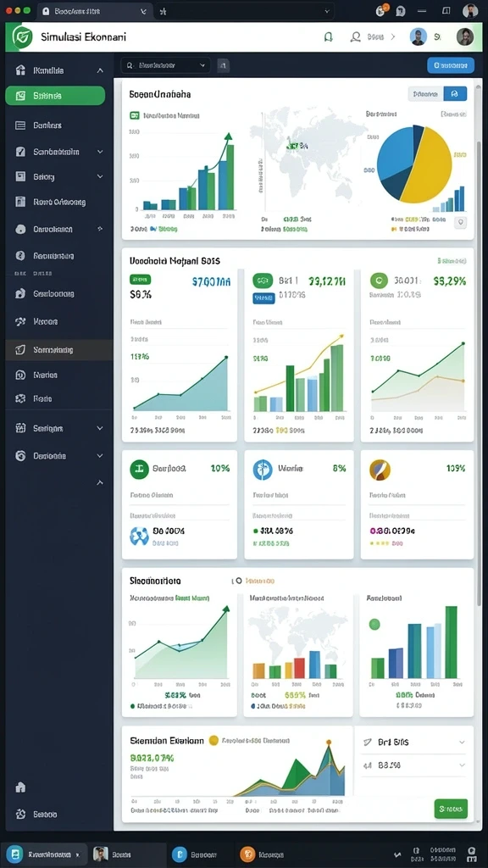Open the search dropdown in the toolbar
Image resolution: width=488 pixels, height=868 pixels.
[166, 65]
